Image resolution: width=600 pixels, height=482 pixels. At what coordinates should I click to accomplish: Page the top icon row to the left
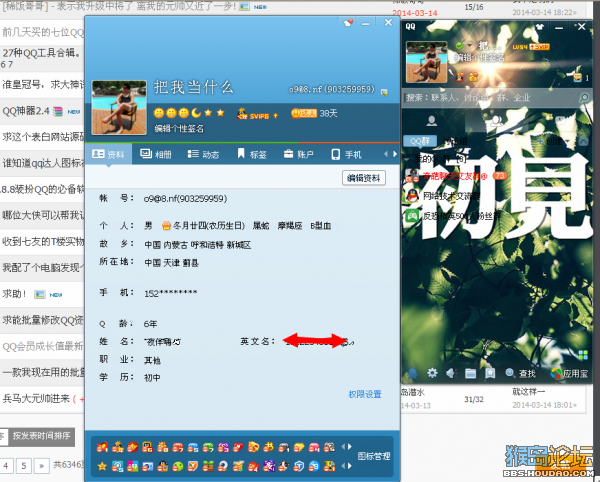coord(343,446)
